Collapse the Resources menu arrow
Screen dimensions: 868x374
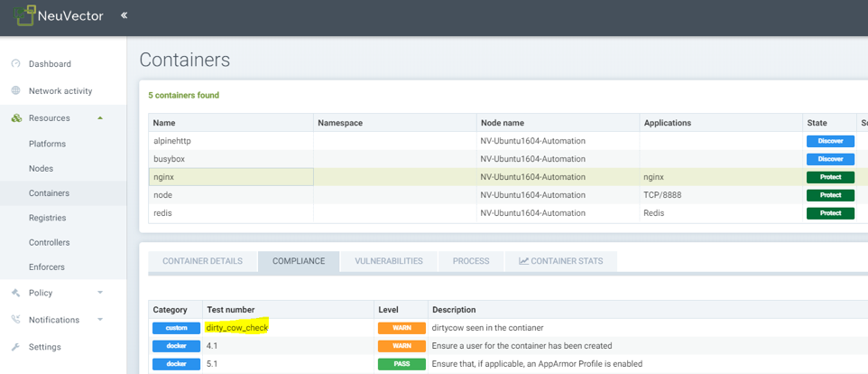tap(100, 118)
